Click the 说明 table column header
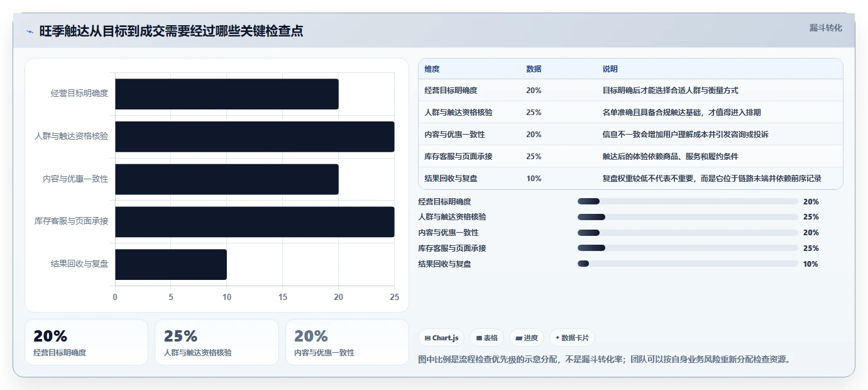Image resolution: width=868 pixels, height=390 pixels. (610, 69)
